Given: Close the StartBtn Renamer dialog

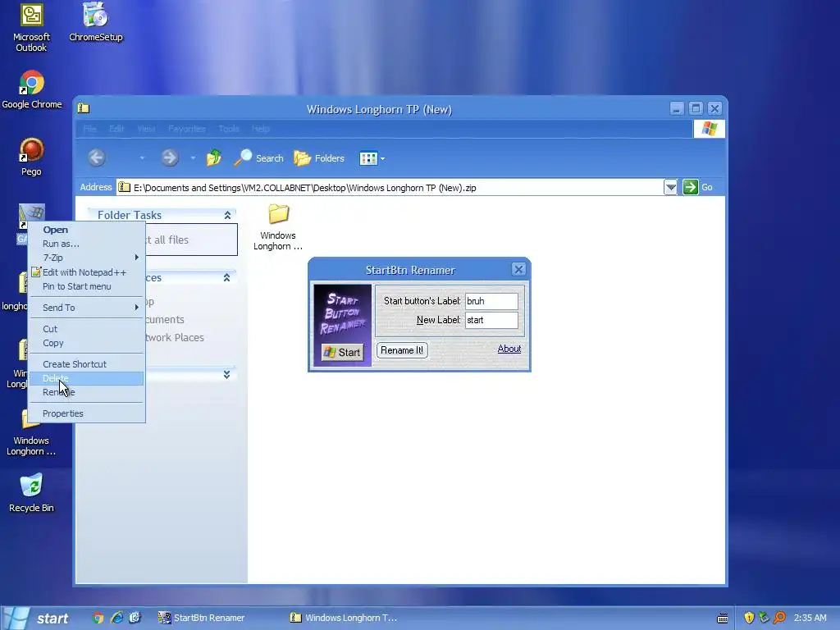Looking at the screenshot, I should click(518, 269).
